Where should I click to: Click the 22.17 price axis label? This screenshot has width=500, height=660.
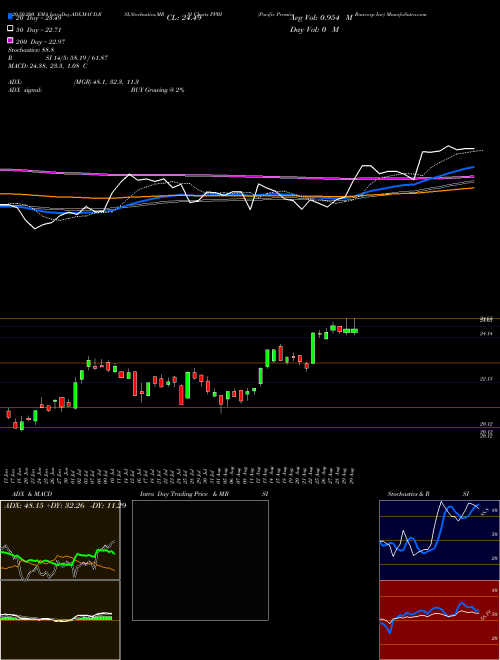(487, 379)
